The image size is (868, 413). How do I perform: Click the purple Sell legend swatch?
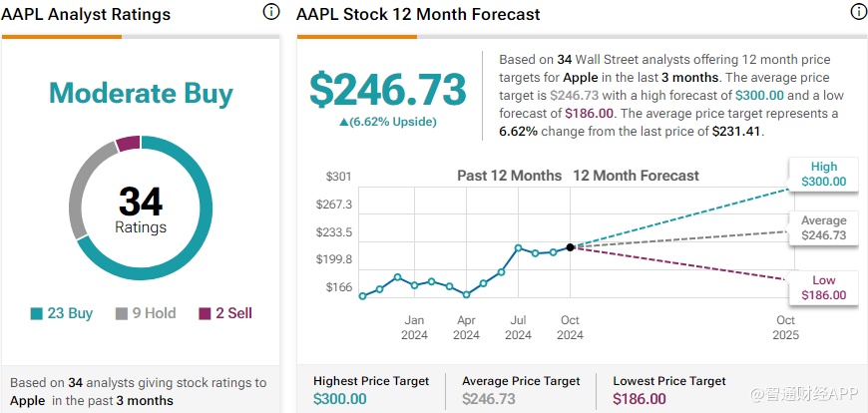206,313
